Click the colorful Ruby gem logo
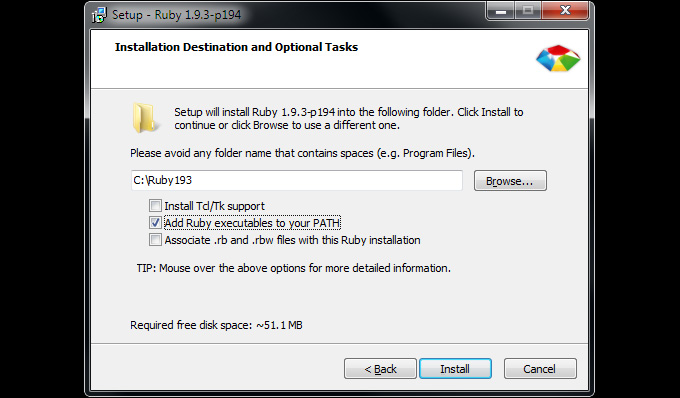This screenshot has width=680, height=398. pos(558,58)
